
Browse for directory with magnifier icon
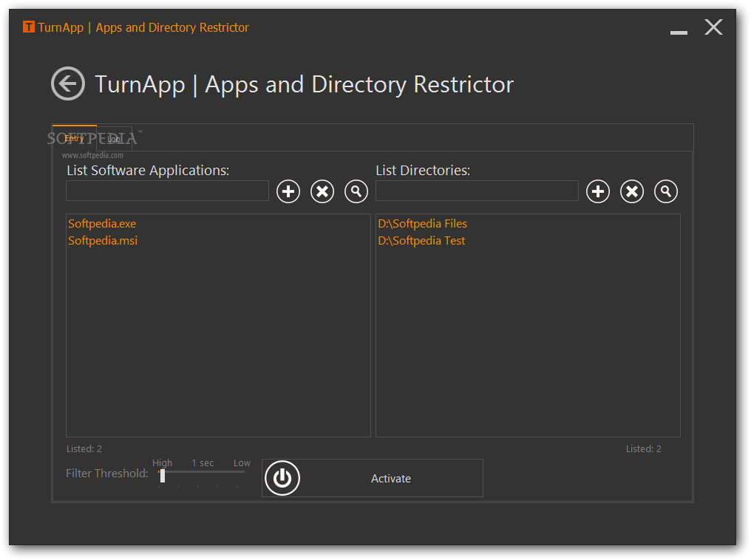click(x=666, y=191)
